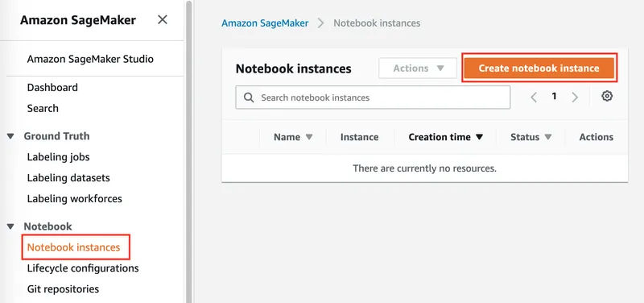Open table preferences gear icon

click(607, 96)
